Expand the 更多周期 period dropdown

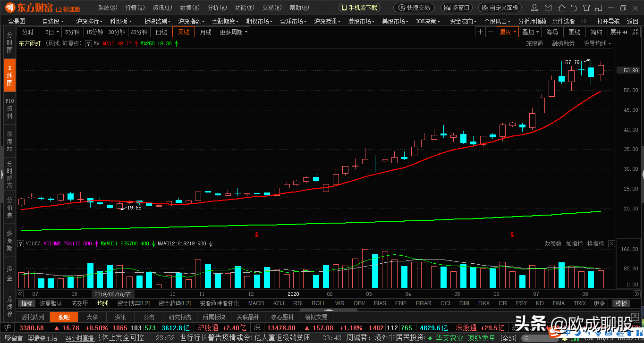(x=234, y=32)
